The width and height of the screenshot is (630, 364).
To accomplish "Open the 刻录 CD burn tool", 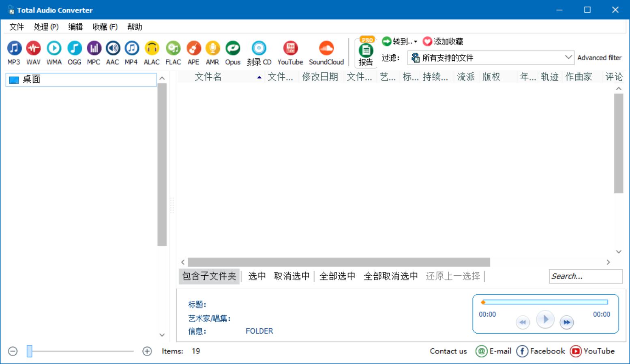I will click(259, 52).
